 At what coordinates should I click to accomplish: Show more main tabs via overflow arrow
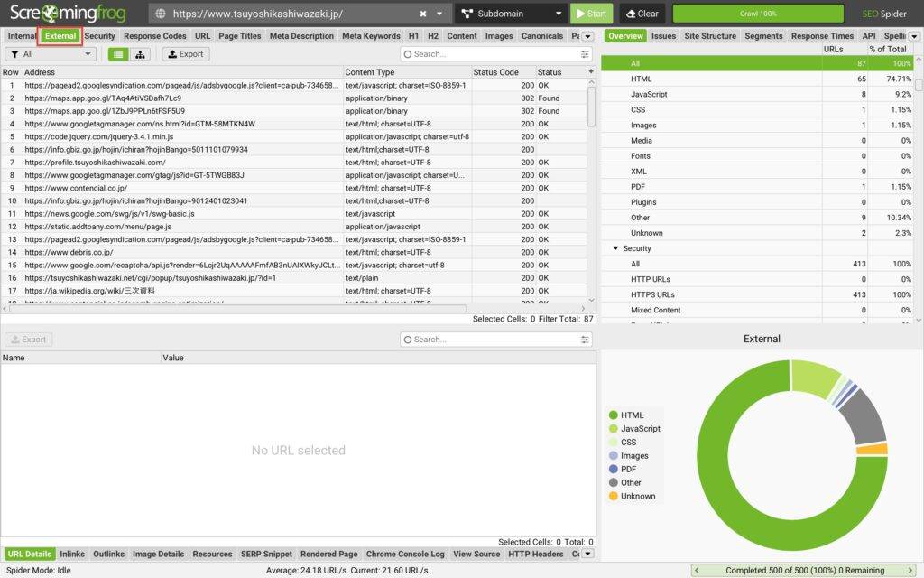[x=587, y=36]
